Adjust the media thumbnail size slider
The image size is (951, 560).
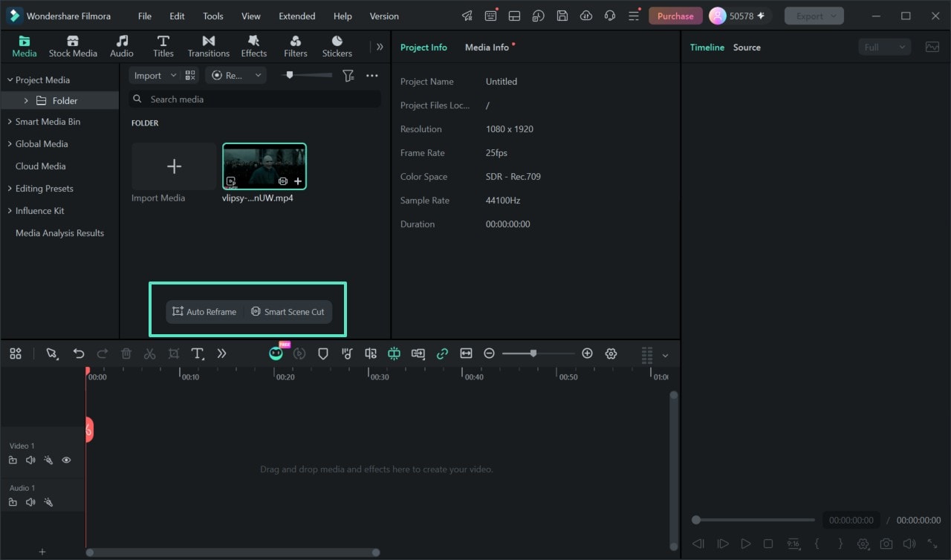tap(290, 75)
